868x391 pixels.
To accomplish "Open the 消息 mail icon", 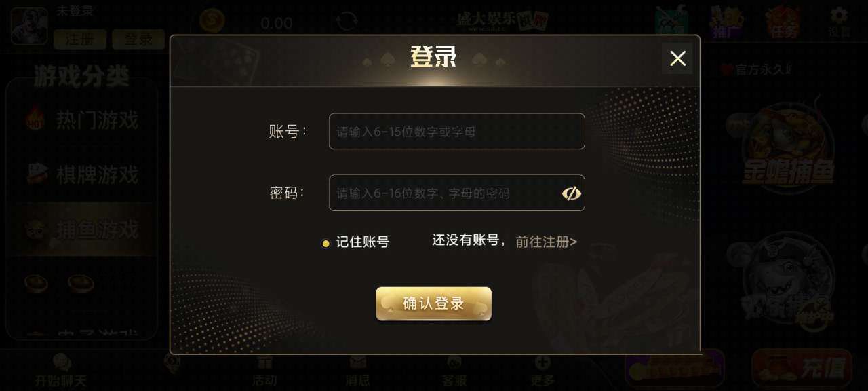I will click(357, 371).
